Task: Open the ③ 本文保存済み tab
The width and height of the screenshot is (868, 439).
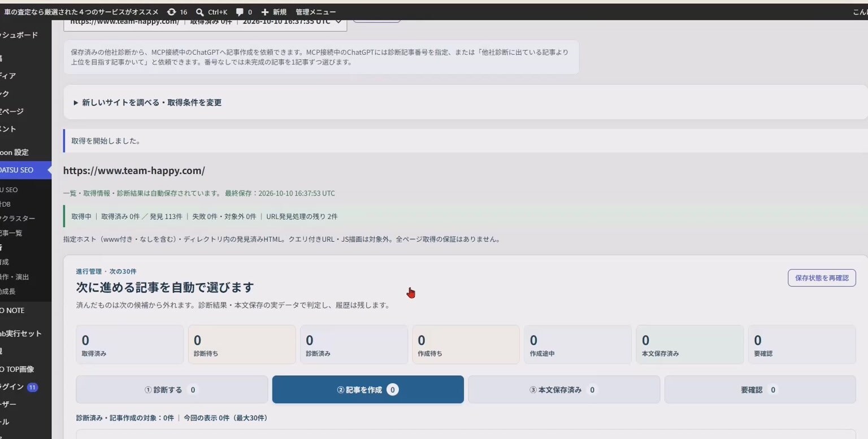Action: pos(564,390)
